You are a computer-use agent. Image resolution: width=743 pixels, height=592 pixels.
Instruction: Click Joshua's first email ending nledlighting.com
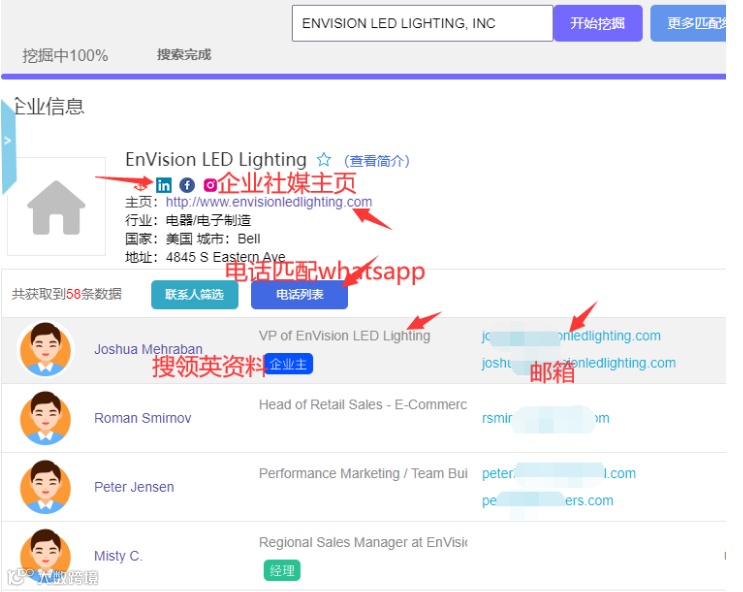pos(571,336)
